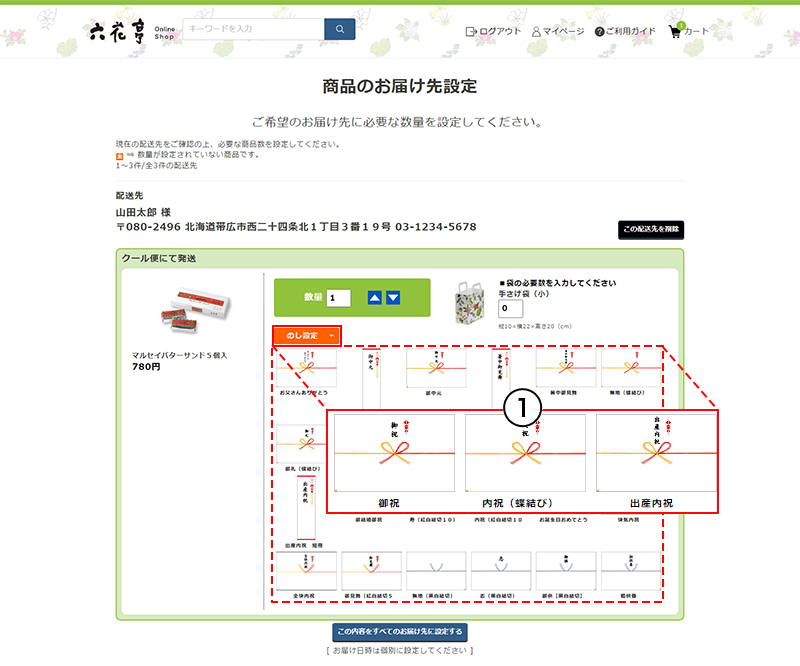Decrease 数量 with the down arrow icon
This screenshot has height=666, width=800.
tap(394, 296)
